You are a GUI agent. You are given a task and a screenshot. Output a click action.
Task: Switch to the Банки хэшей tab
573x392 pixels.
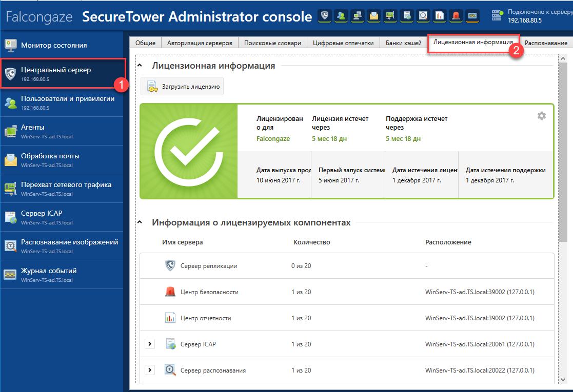pos(403,43)
